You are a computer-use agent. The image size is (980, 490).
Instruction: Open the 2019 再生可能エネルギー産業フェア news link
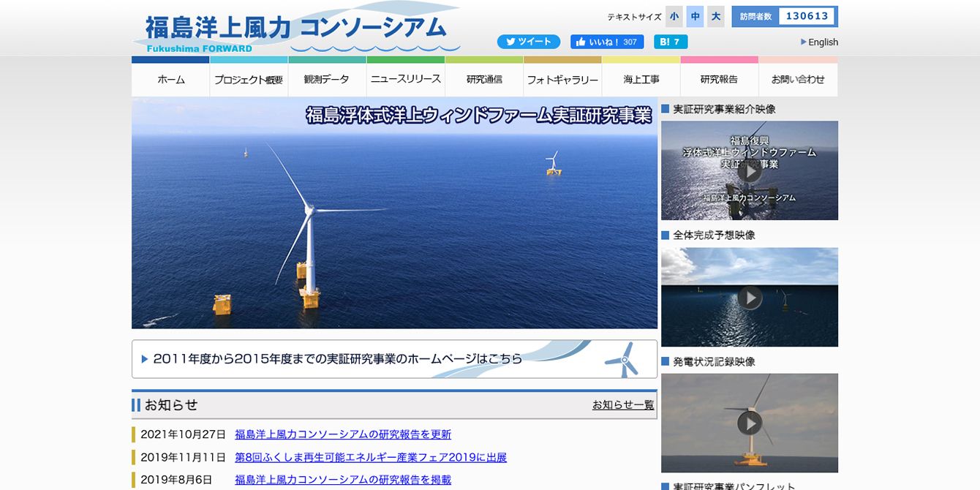(x=370, y=457)
